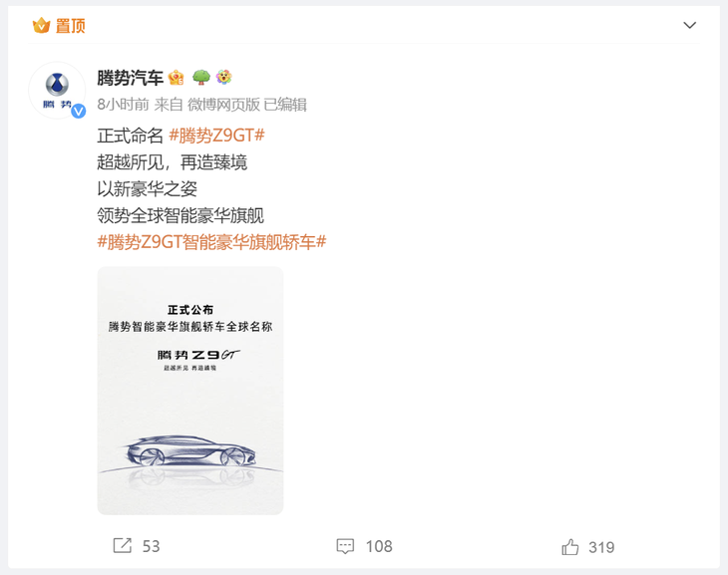Click the comment speech bubble icon
The height and width of the screenshot is (575, 728).
345,546
